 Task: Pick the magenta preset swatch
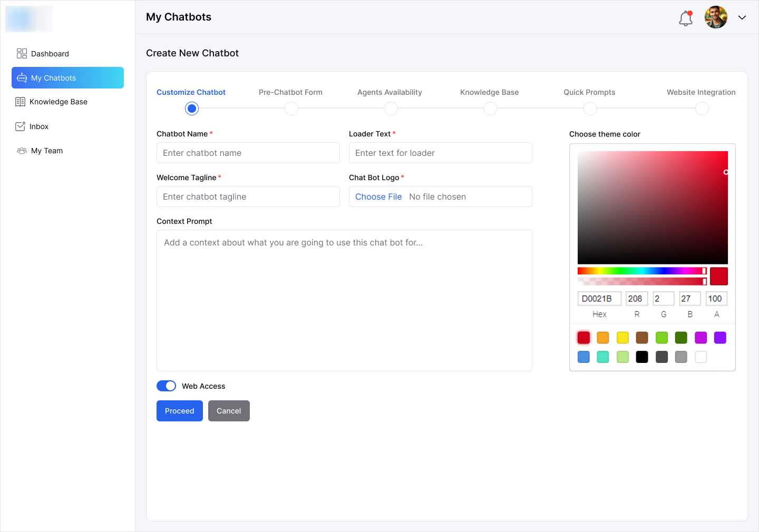(x=700, y=338)
